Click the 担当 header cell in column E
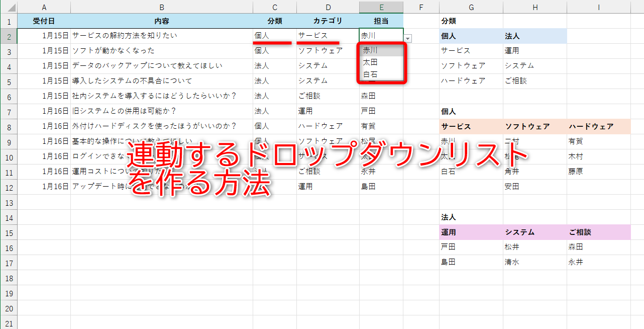 [381, 21]
